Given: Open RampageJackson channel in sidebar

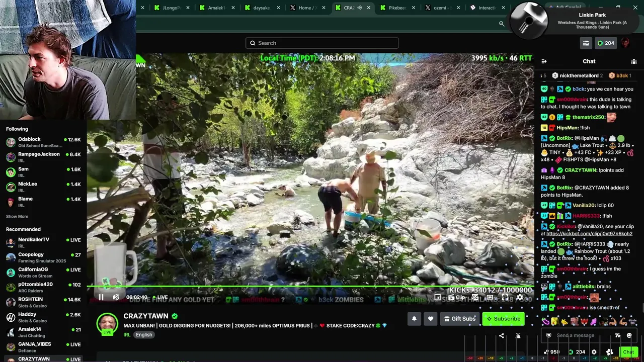Looking at the screenshot, I should tap(43, 157).
